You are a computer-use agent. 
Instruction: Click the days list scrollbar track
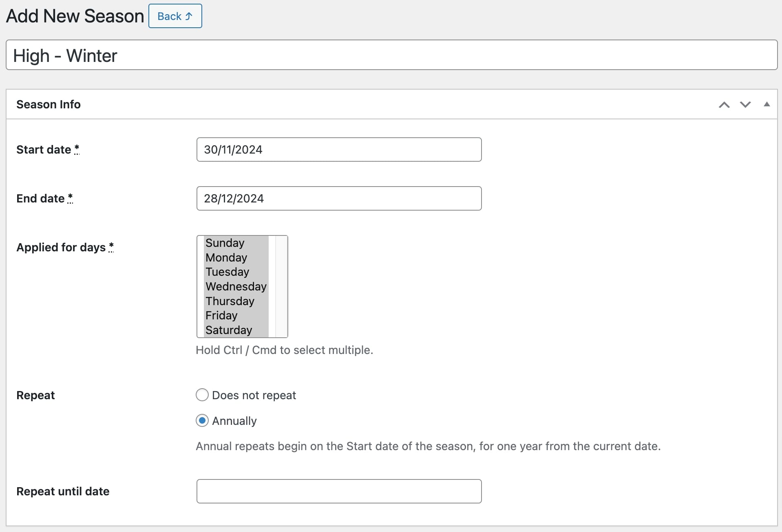pyautogui.click(x=281, y=286)
